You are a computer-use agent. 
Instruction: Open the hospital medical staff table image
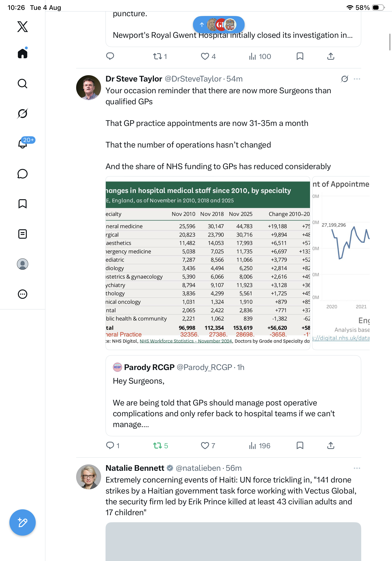[208, 263]
